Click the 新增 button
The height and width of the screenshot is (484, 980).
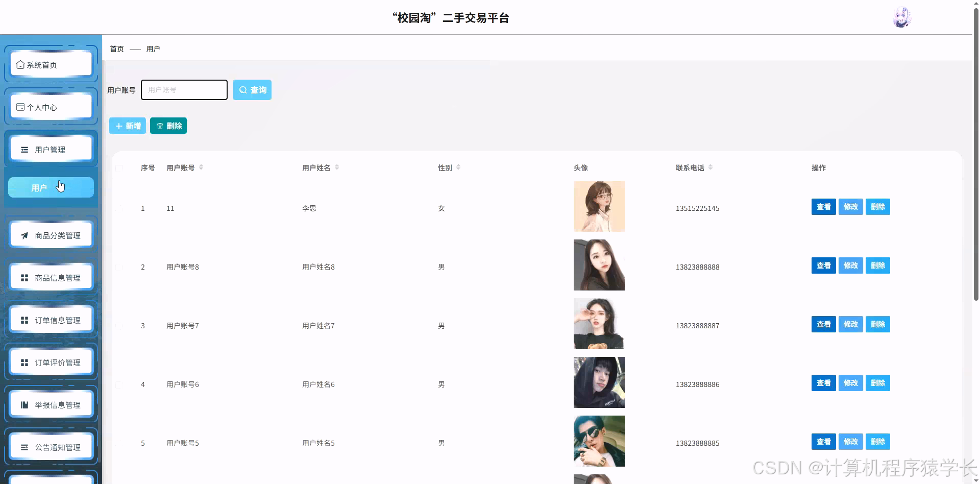pyautogui.click(x=127, y=126)
